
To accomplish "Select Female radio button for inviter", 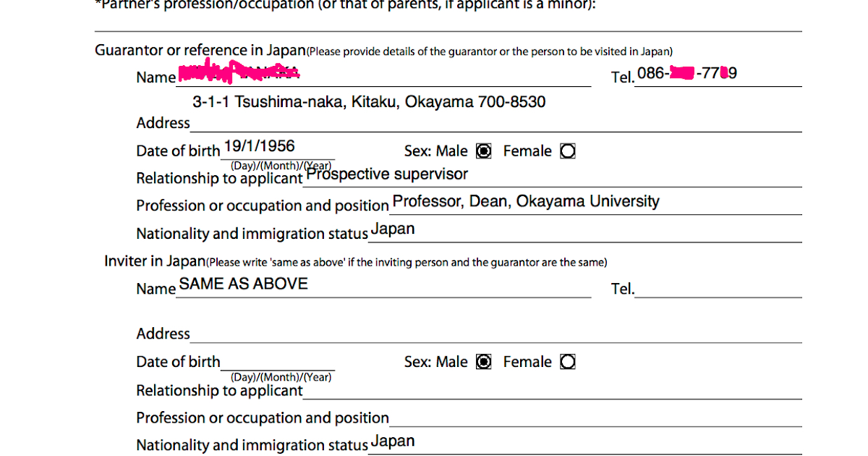I will pyautogui.click(x=569, y=362).
